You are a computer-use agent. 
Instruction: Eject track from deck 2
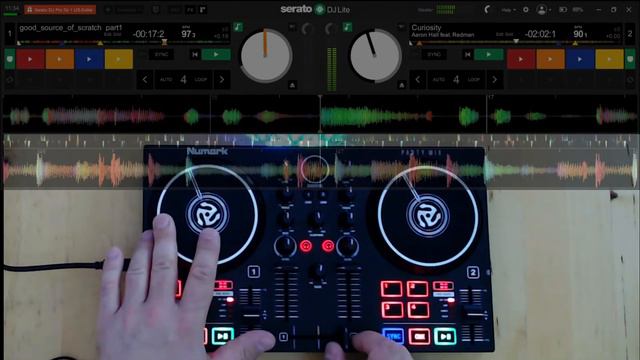pyautogui.click(x=402, y=85)
